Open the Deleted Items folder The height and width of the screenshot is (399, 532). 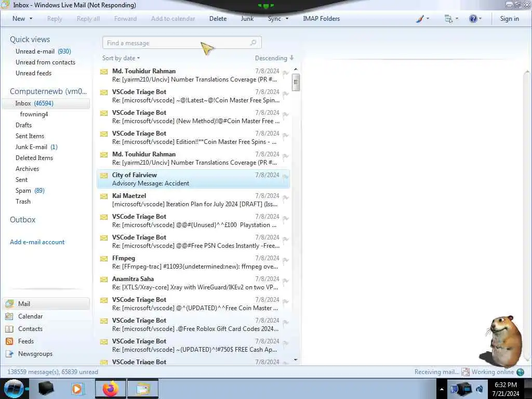point(34,157)
